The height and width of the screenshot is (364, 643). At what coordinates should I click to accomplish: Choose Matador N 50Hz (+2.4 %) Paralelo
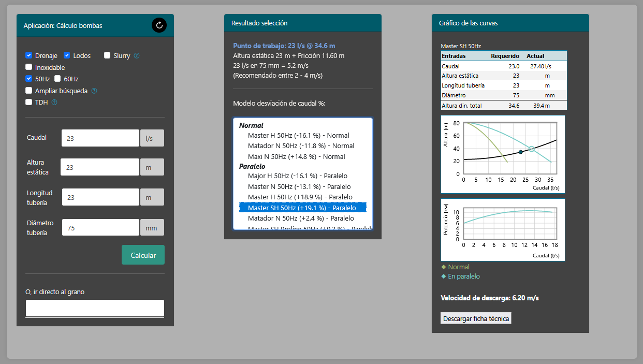(x=301, y=218)
